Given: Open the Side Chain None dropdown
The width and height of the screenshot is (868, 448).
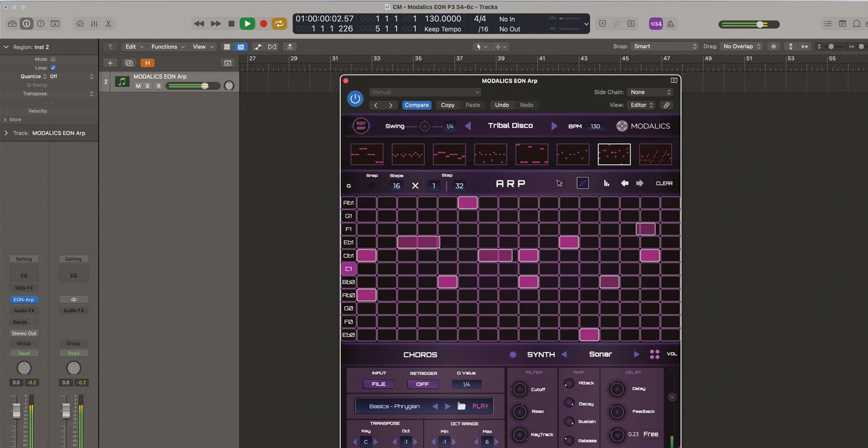Looking at the screenshot, I should click(650, 92).
